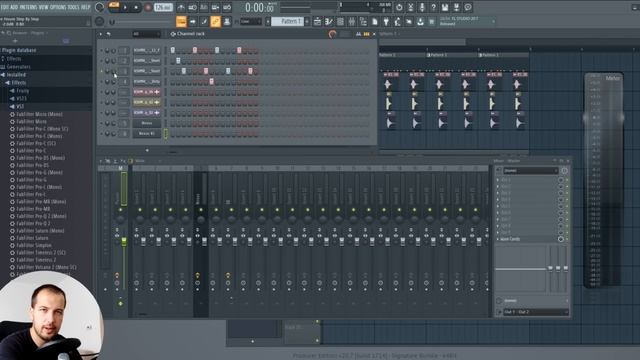Click the save project icon
640x360 pixels.
point(445,7)
